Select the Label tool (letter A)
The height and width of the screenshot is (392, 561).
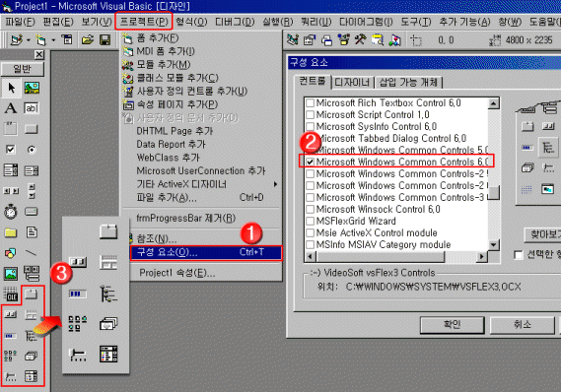[11, 108]
